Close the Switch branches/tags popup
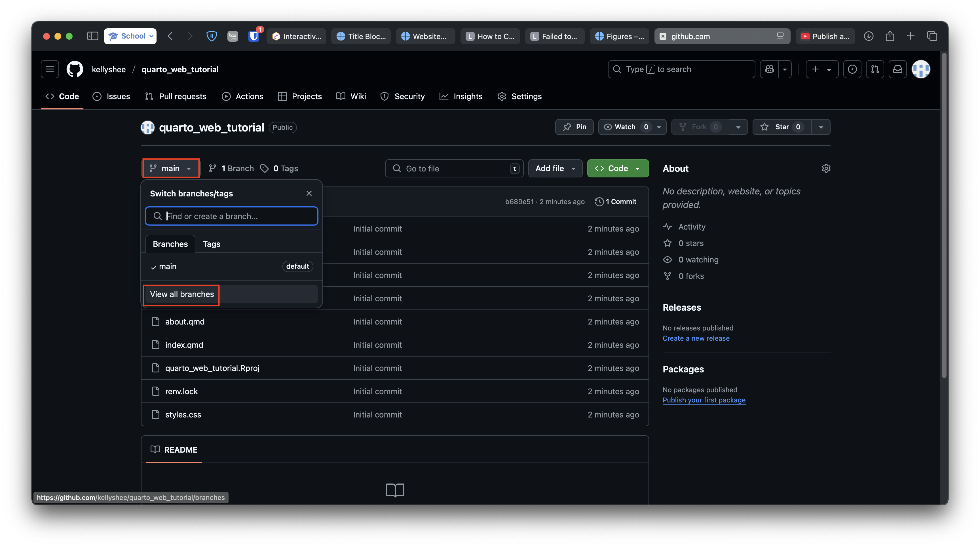This screenshot has width=980, height=547. click(x=309, y=194)
